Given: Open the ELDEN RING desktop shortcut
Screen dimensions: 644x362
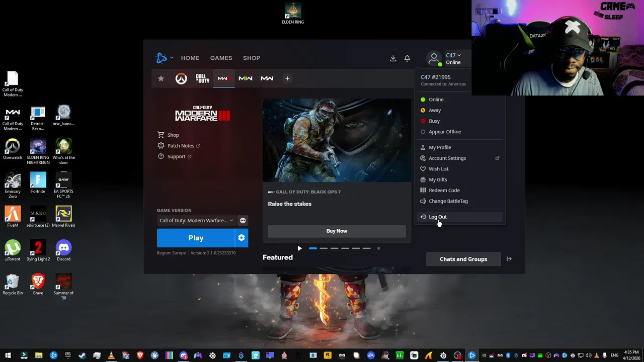Looking at the screenshot, I should point(293,14).
